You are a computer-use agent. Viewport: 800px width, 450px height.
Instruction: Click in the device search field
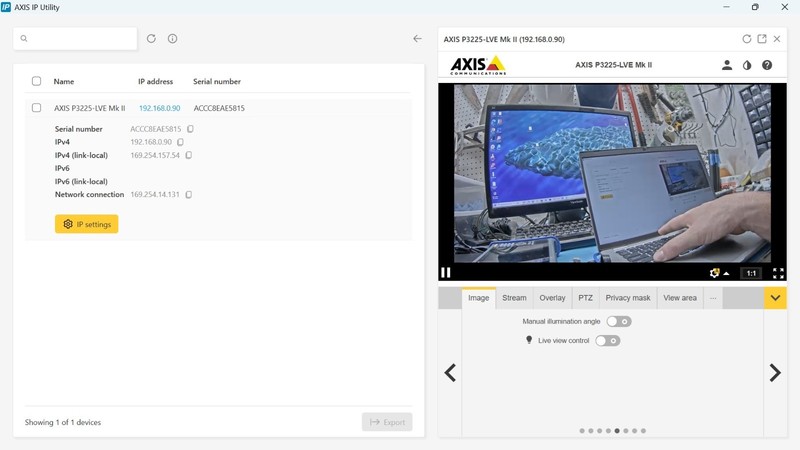click(x=75, y=39)
